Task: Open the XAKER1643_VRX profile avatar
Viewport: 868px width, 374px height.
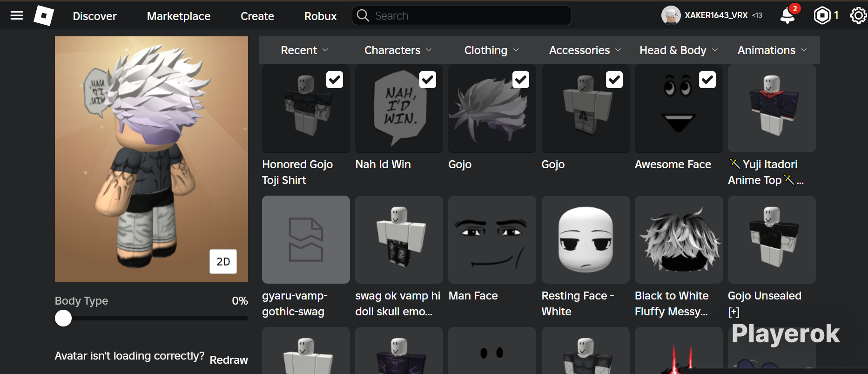Action: pos(671,15)
